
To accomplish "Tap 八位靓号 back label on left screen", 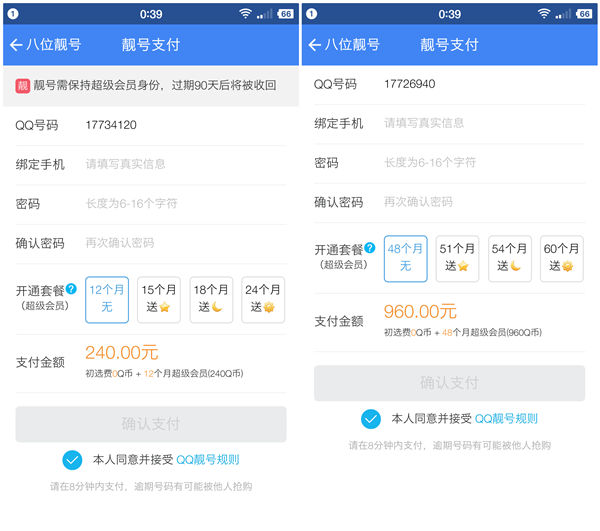I will click(x=54, y=45).
